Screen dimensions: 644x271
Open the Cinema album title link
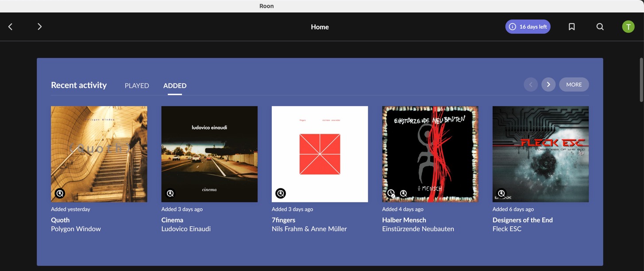172,220
